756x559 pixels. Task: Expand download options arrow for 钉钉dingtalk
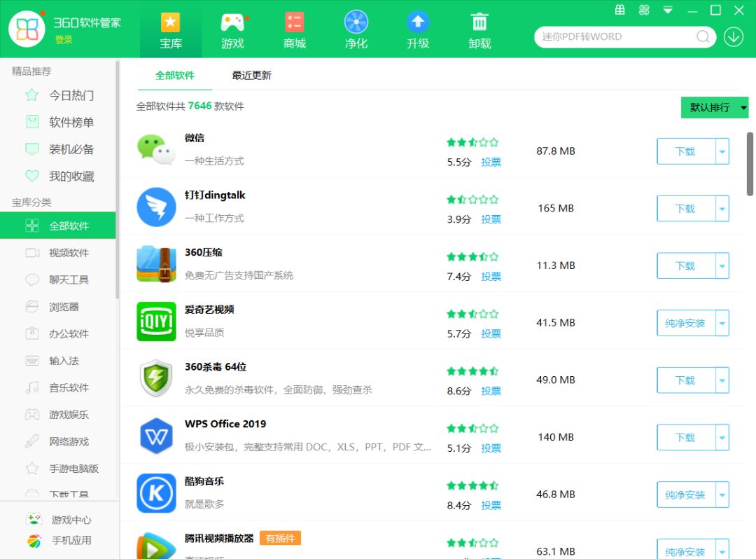click(x=722, y=209)
